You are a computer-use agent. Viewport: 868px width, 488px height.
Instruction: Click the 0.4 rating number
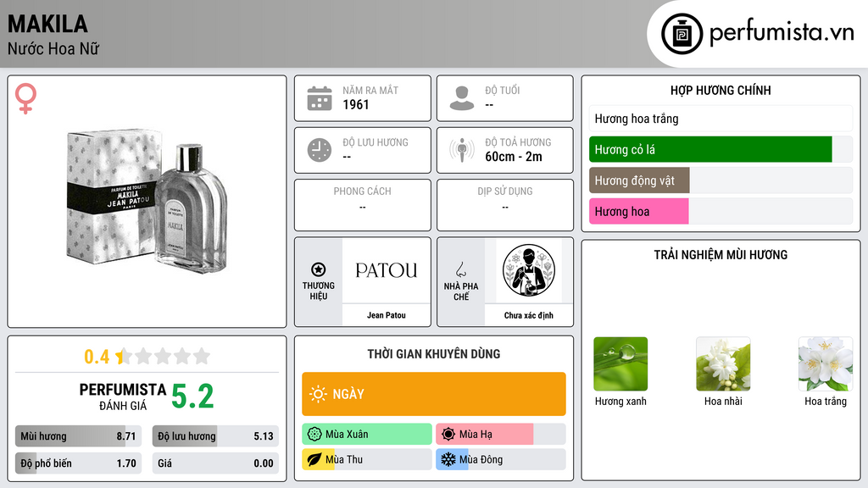coord(97,357)
